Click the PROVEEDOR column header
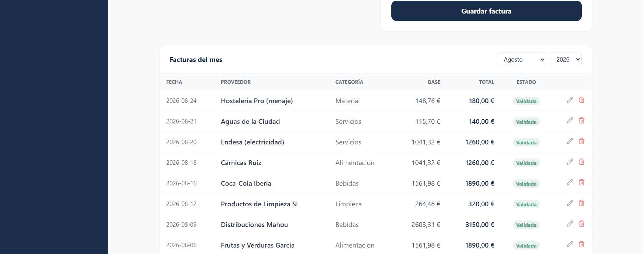The image size is (644, 254). [x=236, y=82]
